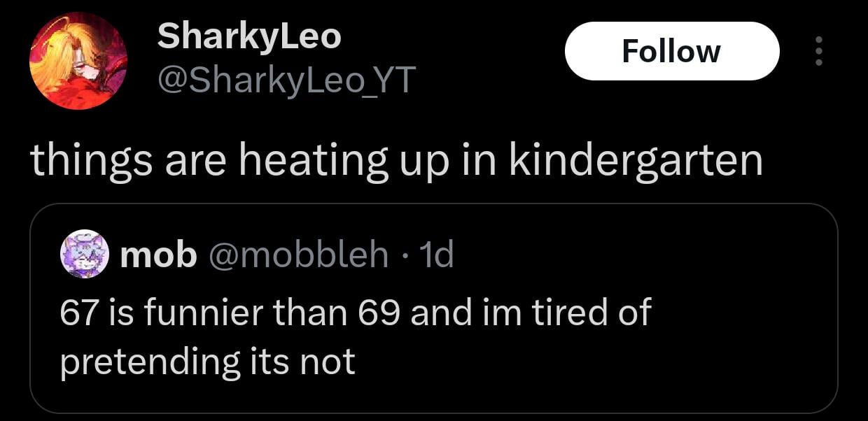Open the SharkyLeo display name link
Viewport: 868px width, 421px height.
click(x=249, y=36)
